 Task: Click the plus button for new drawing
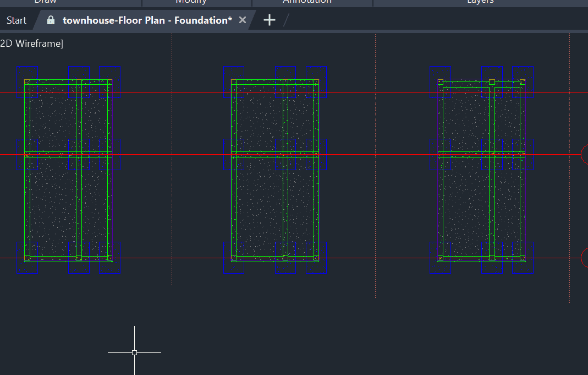(x=269, y=20)
